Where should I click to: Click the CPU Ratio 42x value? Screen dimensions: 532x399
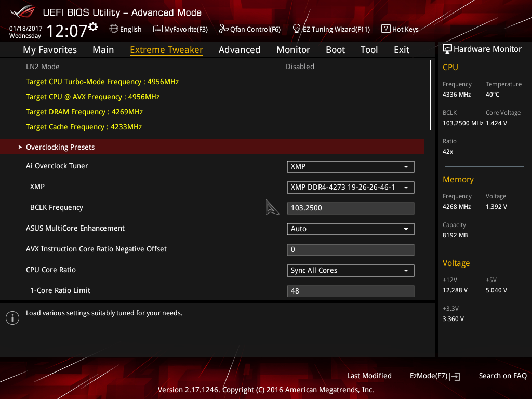tap(448, 152)
